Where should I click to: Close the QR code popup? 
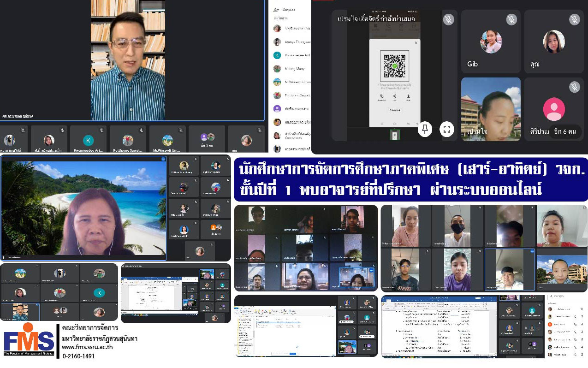tap(416, 43)
